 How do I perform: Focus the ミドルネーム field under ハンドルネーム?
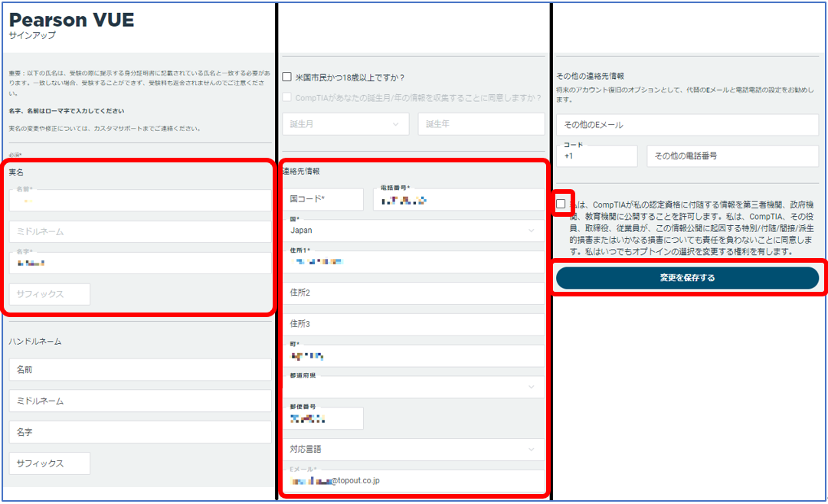pyautogui.click(x=140, y=401)
